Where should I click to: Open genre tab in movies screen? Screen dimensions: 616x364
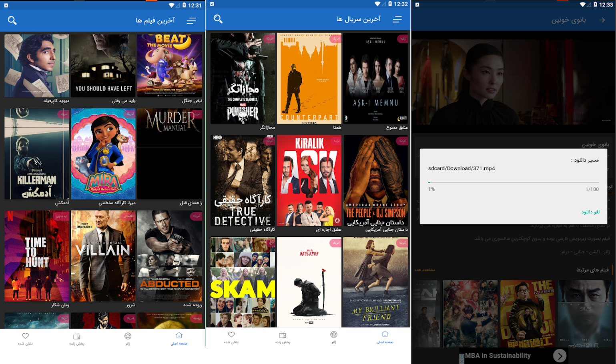coord(128,338)
